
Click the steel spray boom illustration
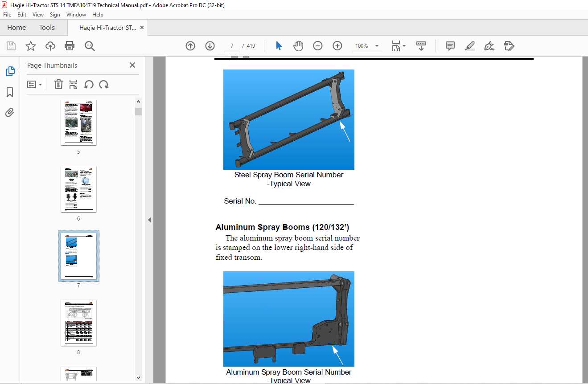pyautogui.click(x=289, y=119)
